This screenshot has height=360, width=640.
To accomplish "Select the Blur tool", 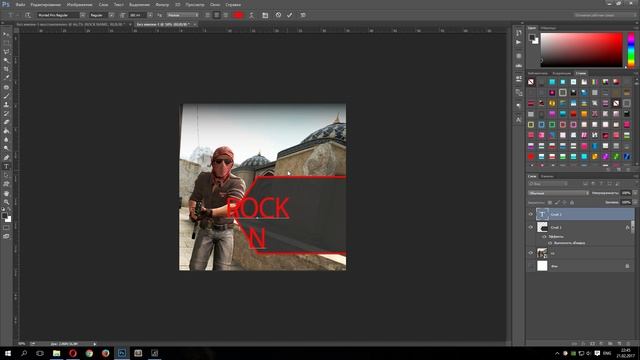I will (6, 140).
